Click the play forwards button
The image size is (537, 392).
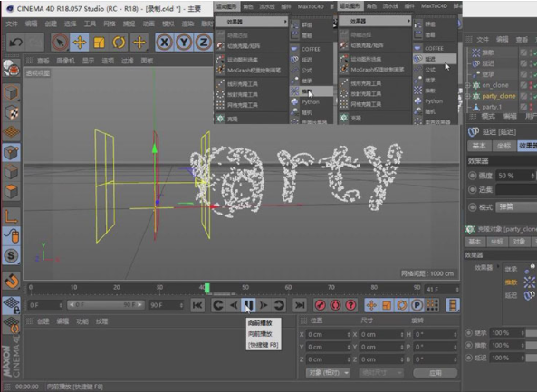click(x=248, y=305)
